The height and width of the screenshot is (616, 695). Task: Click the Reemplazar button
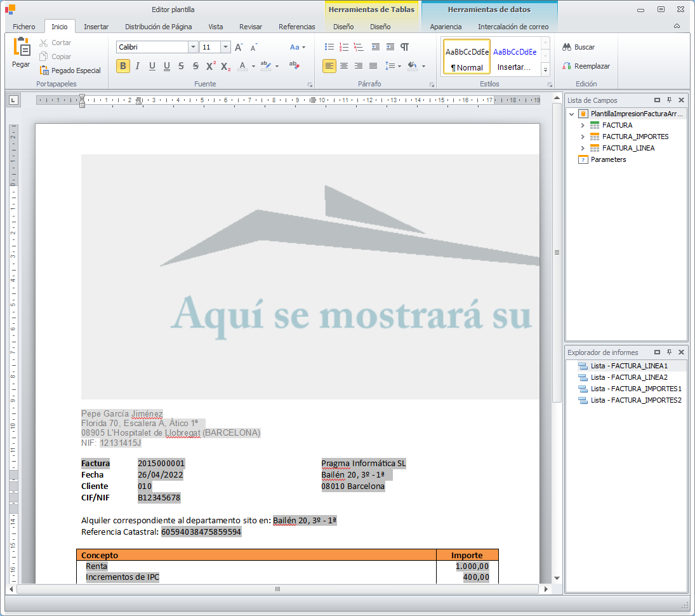(586, 66)
